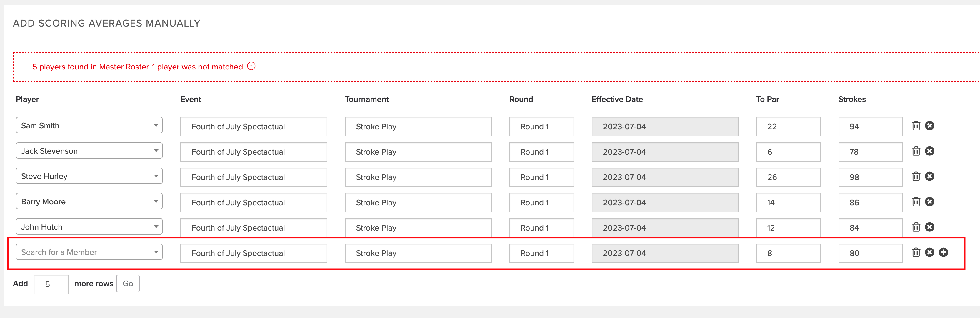This screenshot has width=980, height=318.
Task: Click Jack Stevenson's event name field
Action: pos(253,152)
